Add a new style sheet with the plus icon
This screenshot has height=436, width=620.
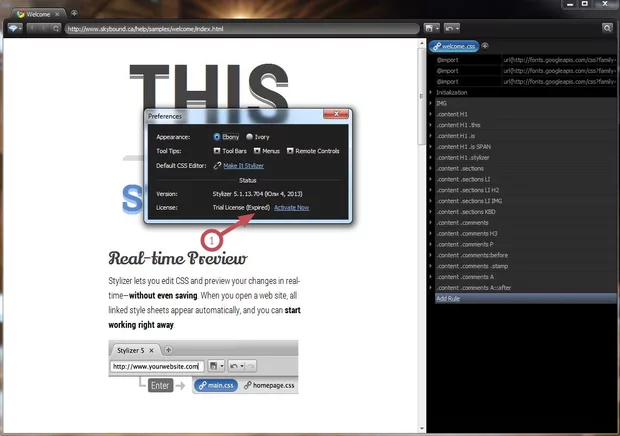coord(485,46)
